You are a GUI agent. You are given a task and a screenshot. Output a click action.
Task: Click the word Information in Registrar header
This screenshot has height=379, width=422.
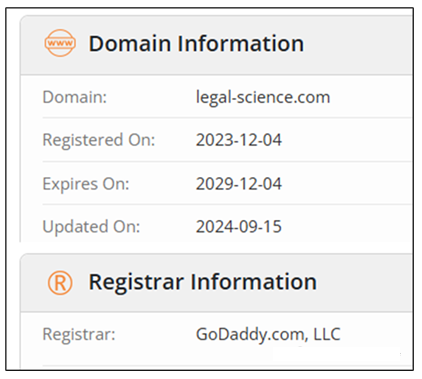253,282
